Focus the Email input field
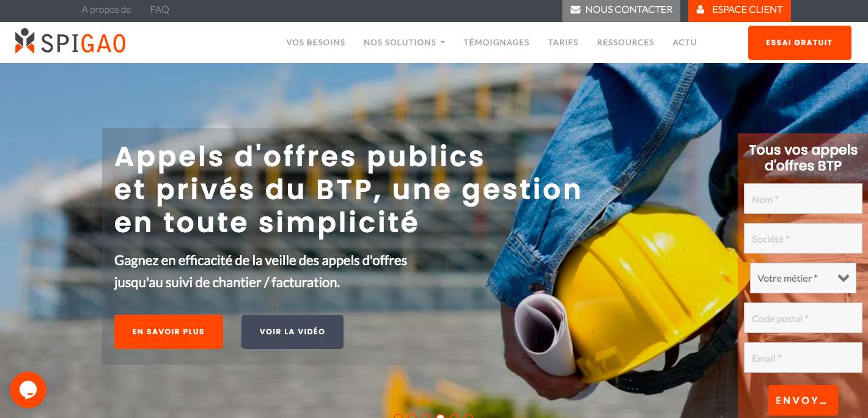The image size is (868, 418). (803, 358)
